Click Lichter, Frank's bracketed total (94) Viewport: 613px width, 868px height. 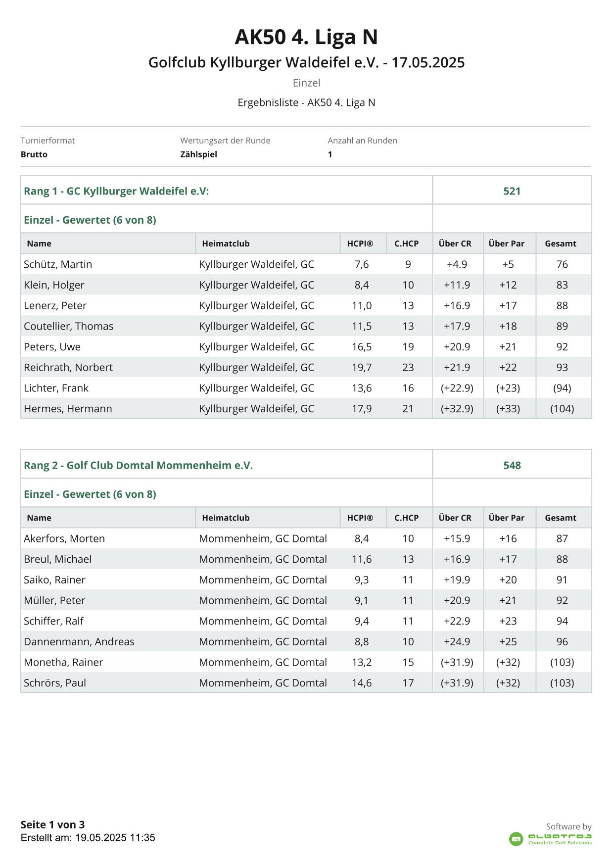562,388
